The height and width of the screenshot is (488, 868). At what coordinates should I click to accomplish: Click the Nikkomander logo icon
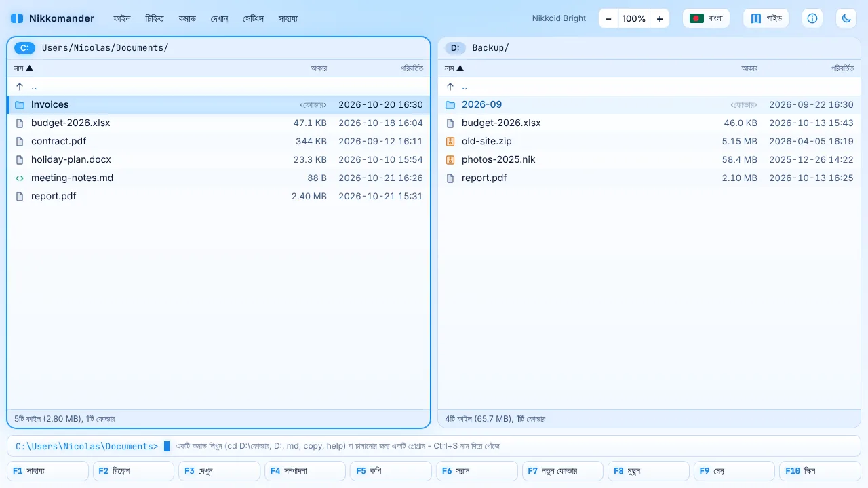(17, 18)
